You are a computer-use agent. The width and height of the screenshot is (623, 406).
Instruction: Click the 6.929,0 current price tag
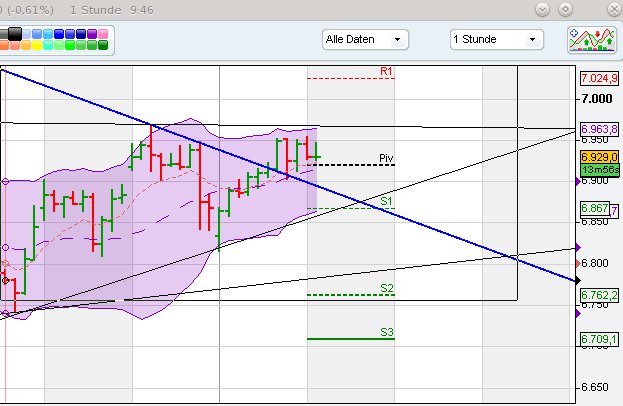599,157
